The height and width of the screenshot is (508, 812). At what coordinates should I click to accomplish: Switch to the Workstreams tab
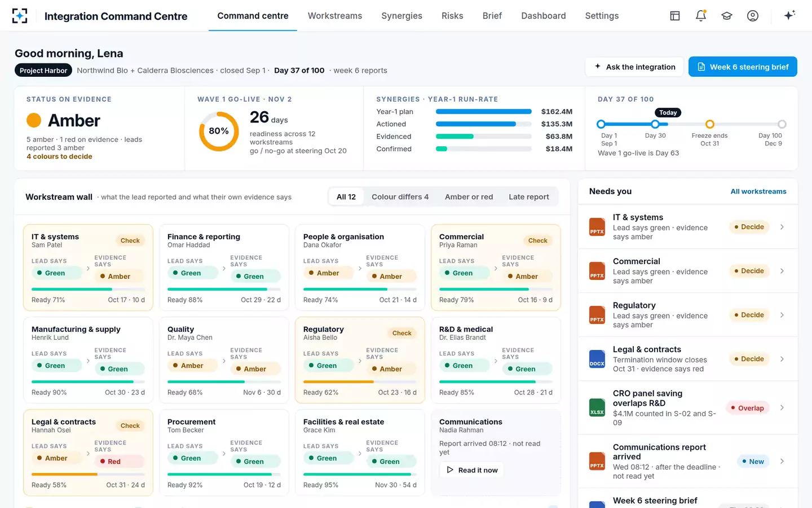point(335,16)
